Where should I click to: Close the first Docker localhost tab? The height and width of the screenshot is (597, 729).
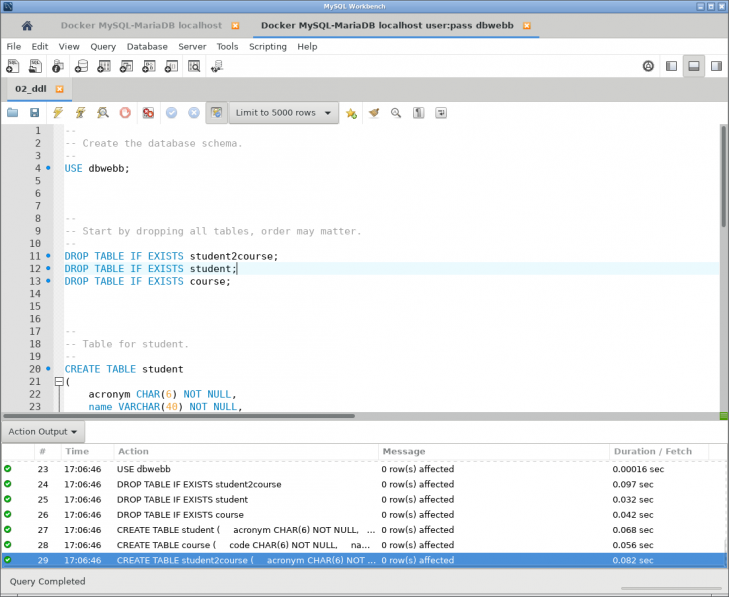pos(235,26)
